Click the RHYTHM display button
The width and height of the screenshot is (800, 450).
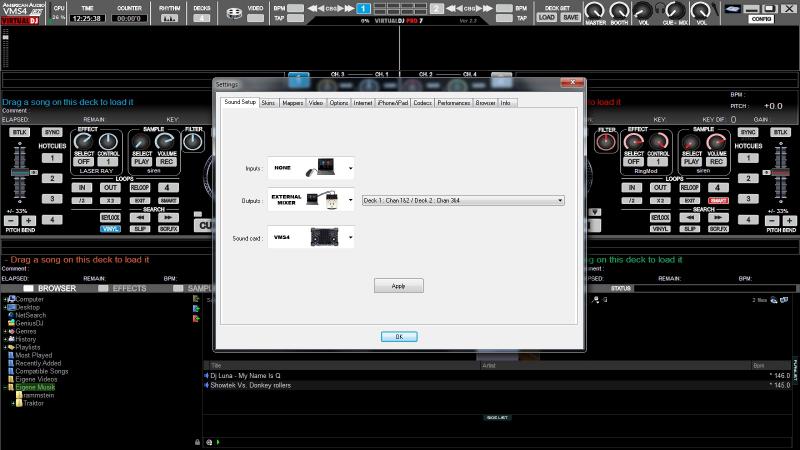point(169,18)
